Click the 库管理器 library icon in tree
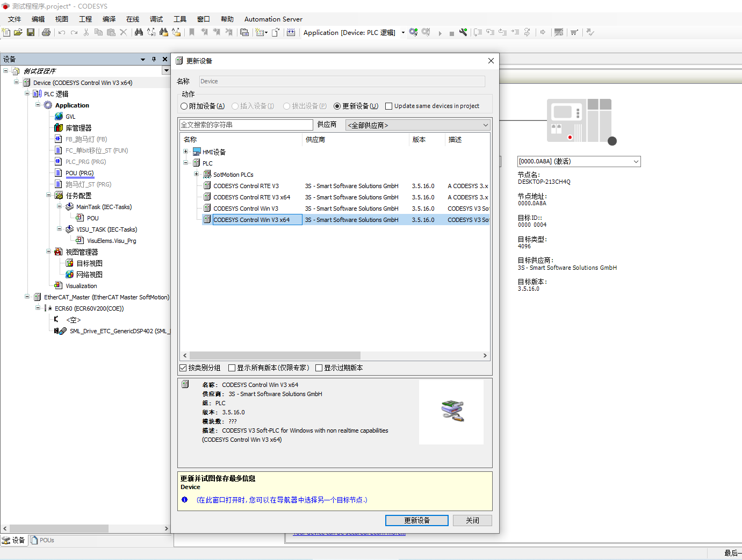Viewport: 742px width, 560px height. 59,127
